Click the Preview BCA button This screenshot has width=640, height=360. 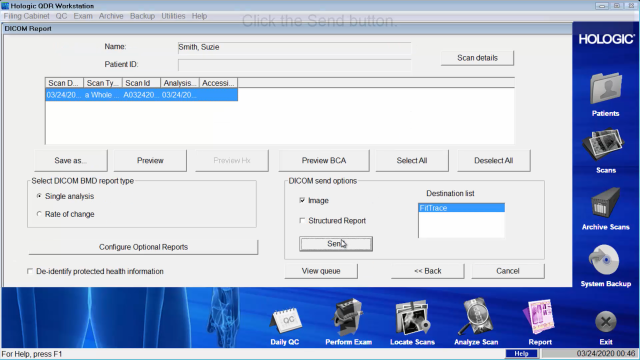click(x=324, y=160)
